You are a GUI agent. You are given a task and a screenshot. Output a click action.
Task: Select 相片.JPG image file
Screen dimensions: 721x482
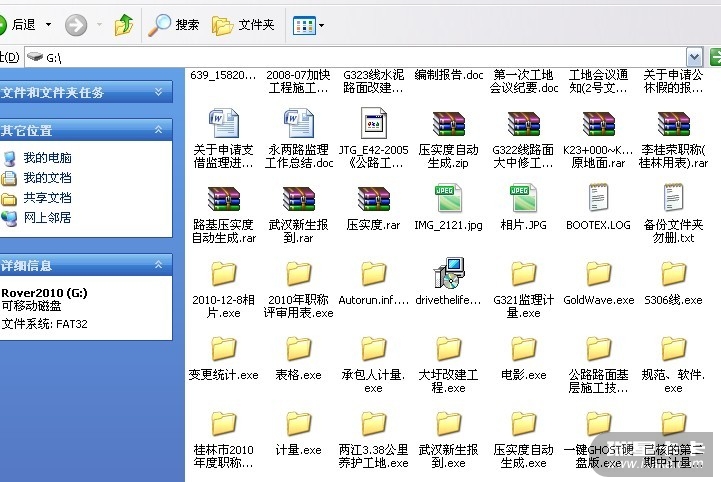[523, 207]
